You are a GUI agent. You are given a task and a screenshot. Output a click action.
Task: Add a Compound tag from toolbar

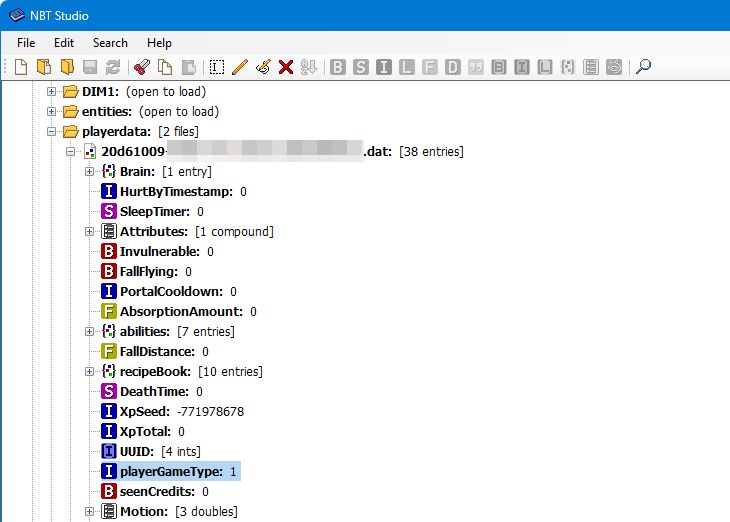(568, 67)
